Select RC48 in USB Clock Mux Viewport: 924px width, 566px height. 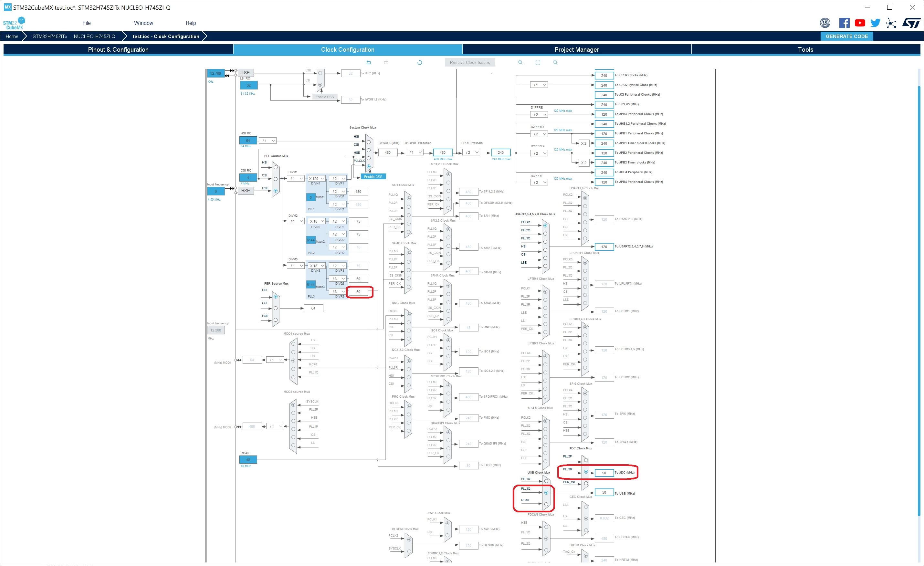click(546, 504)
